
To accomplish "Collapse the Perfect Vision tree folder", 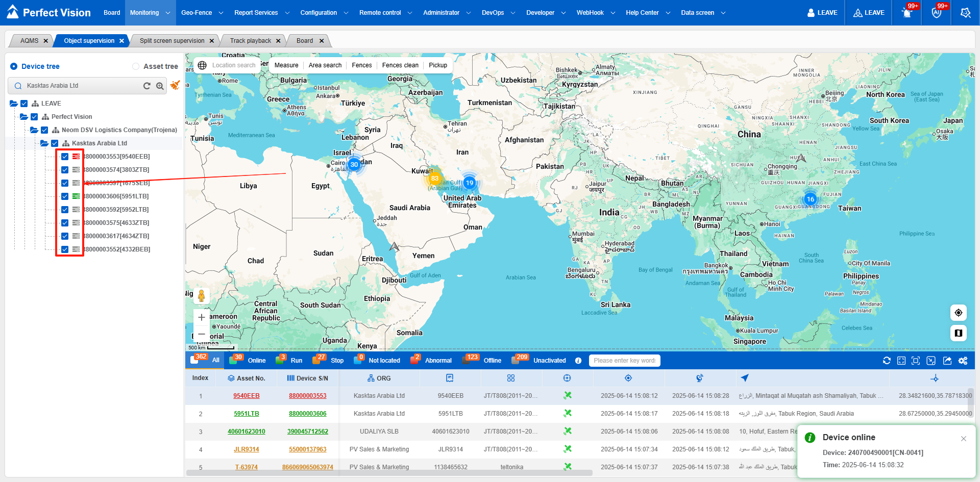I will 24,117.
